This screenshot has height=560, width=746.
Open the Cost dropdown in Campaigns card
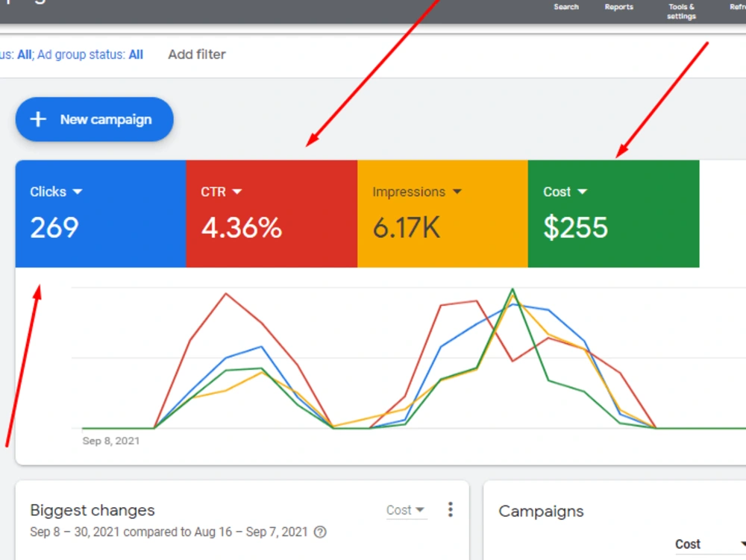tap(710, 544)
